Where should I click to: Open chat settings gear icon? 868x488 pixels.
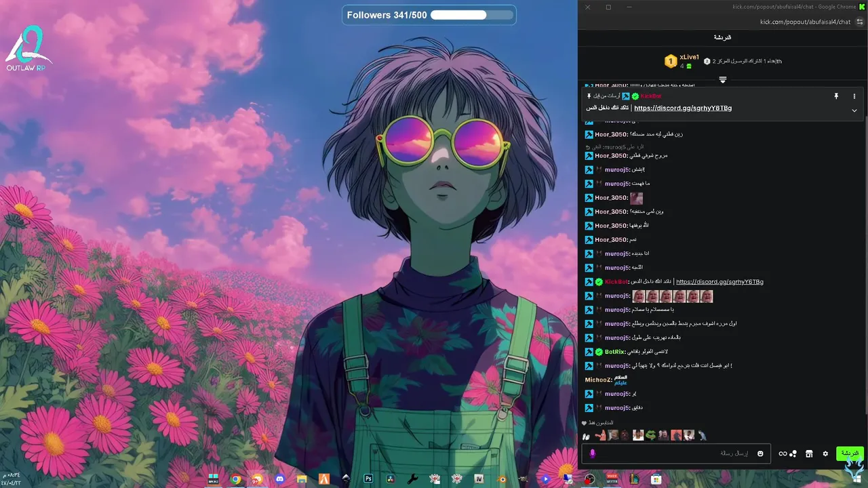pos(825,453)
